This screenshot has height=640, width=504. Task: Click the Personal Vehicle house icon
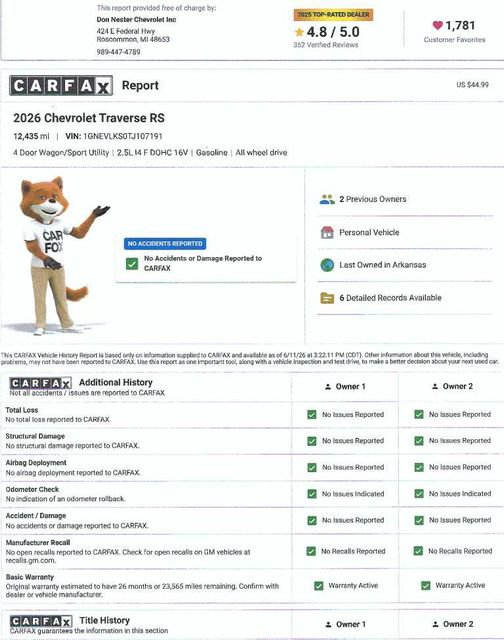click(327, 232)
